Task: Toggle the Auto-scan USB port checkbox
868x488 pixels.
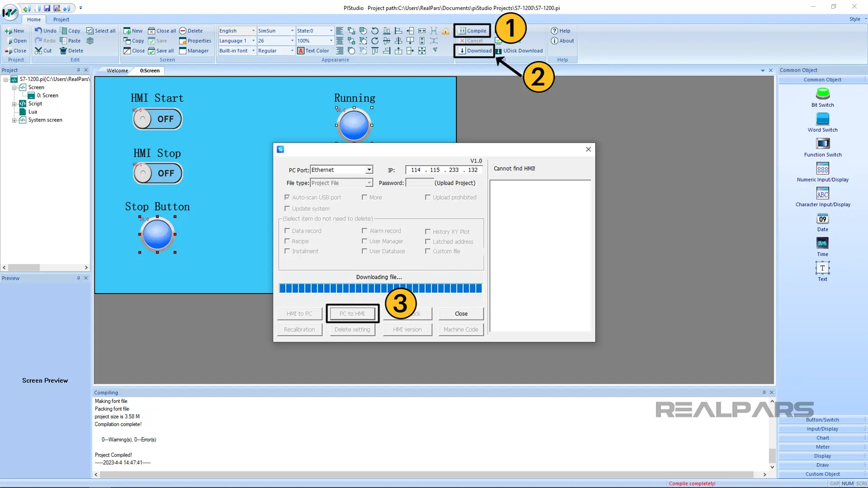Action: tap(287, 197)
